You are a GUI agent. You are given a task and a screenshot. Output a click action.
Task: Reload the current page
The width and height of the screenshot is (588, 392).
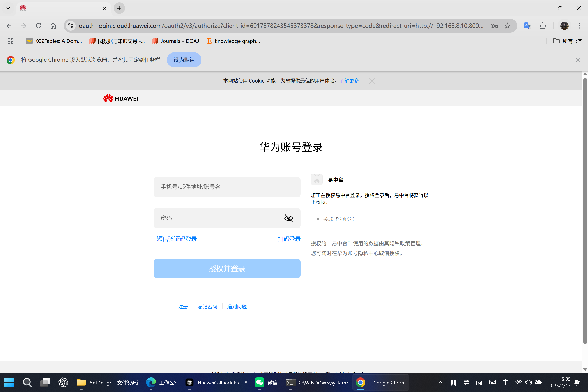click(x=38, y=26)
